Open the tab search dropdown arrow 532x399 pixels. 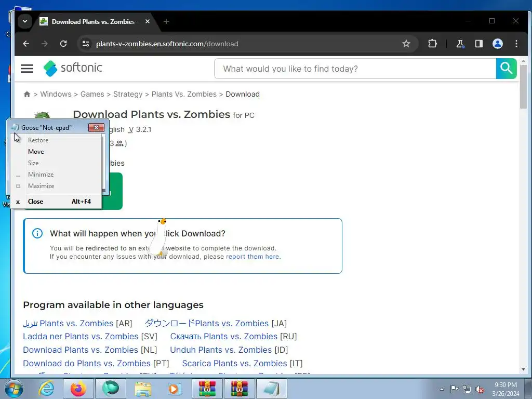coord(25,21)
